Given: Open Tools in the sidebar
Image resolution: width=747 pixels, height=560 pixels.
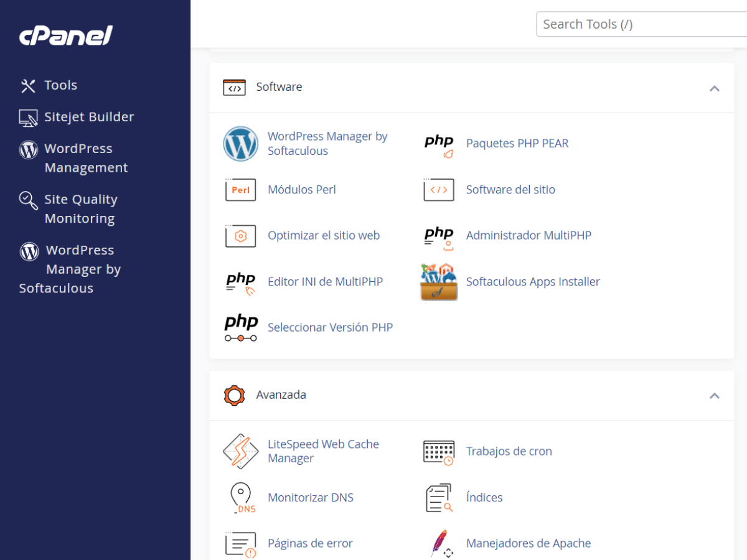Looking at the screenshot, I should 60,85.
